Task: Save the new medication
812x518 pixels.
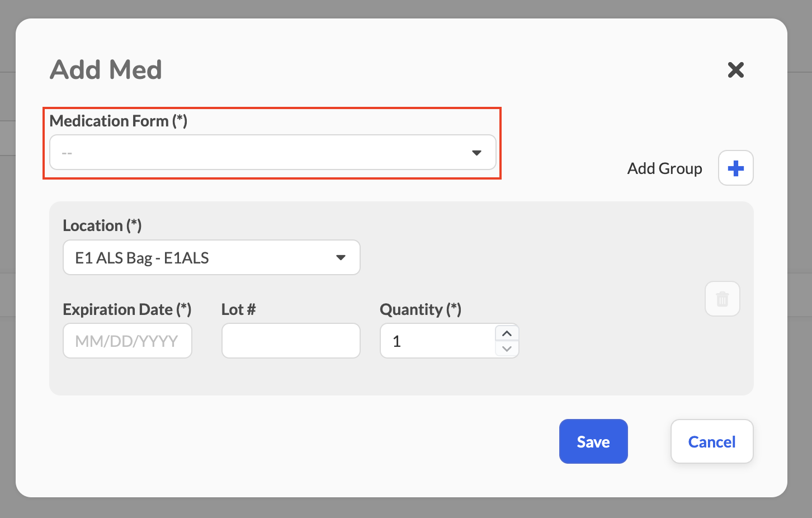Action: [x=593, y=441]
